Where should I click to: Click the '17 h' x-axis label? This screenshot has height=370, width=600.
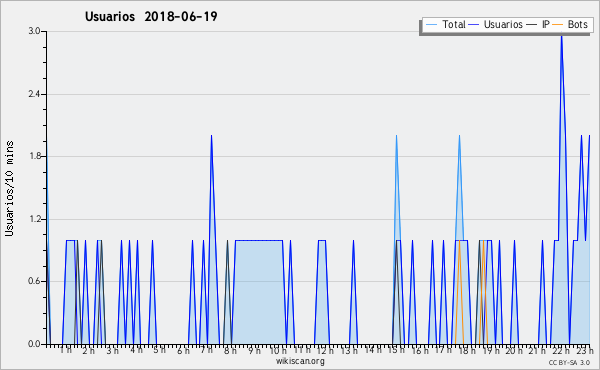(x=444, y=350)
